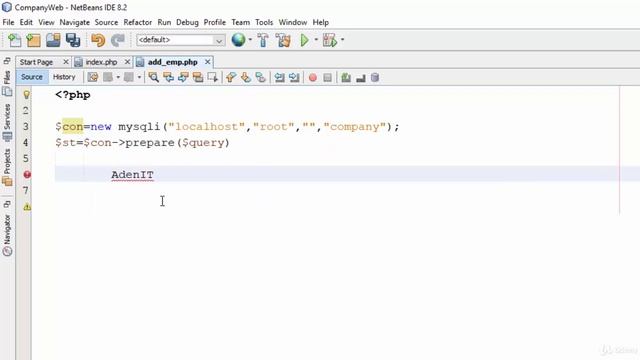Image resolution: width=640 pixels, height=360 pixels.
Task: Click Shift Line Right icon
Action: (294, 77)
